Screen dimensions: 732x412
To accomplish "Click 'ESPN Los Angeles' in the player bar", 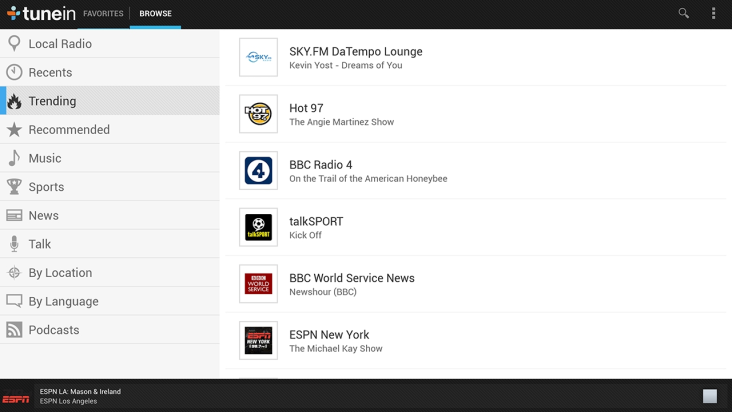I will point(68,401).
